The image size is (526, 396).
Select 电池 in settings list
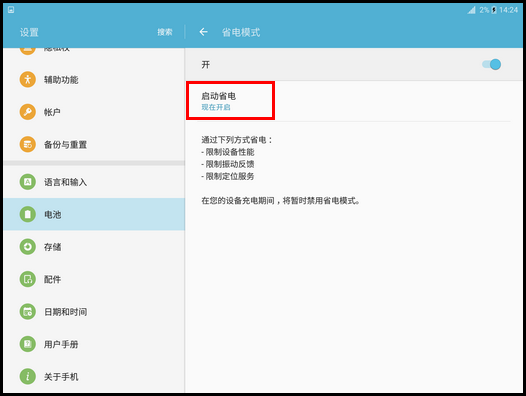pos(94,214)
